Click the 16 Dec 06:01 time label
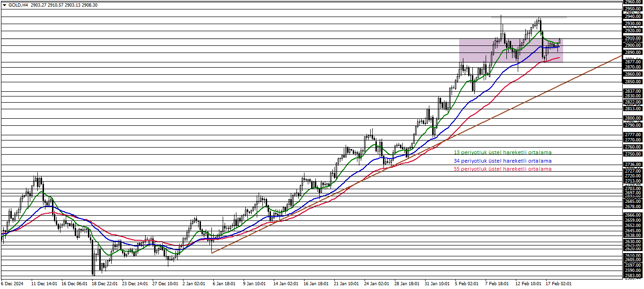Viewport: 644px width, 289px height. [x=74, y=284]
